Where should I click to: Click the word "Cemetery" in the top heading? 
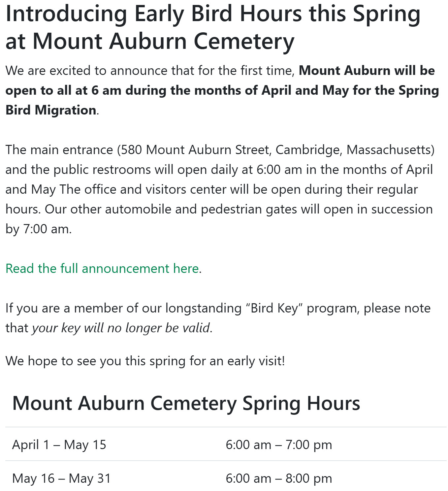pyautogui.click(x=244, y=42)
